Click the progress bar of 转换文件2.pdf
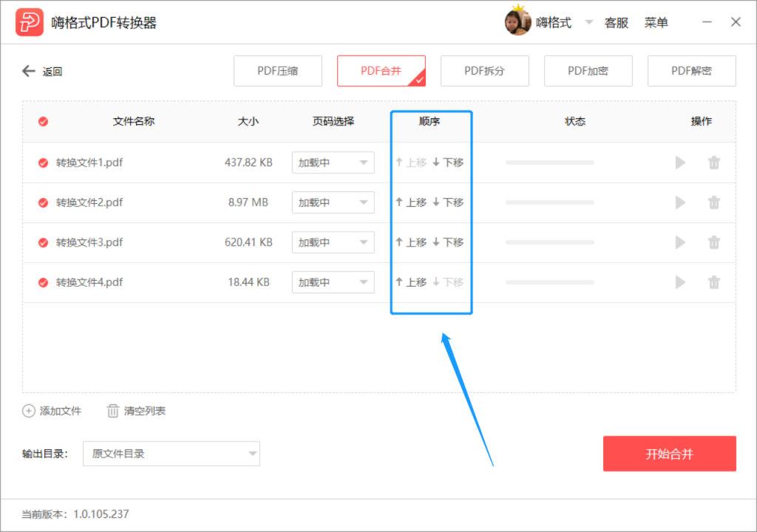 [x=550, y=202]
